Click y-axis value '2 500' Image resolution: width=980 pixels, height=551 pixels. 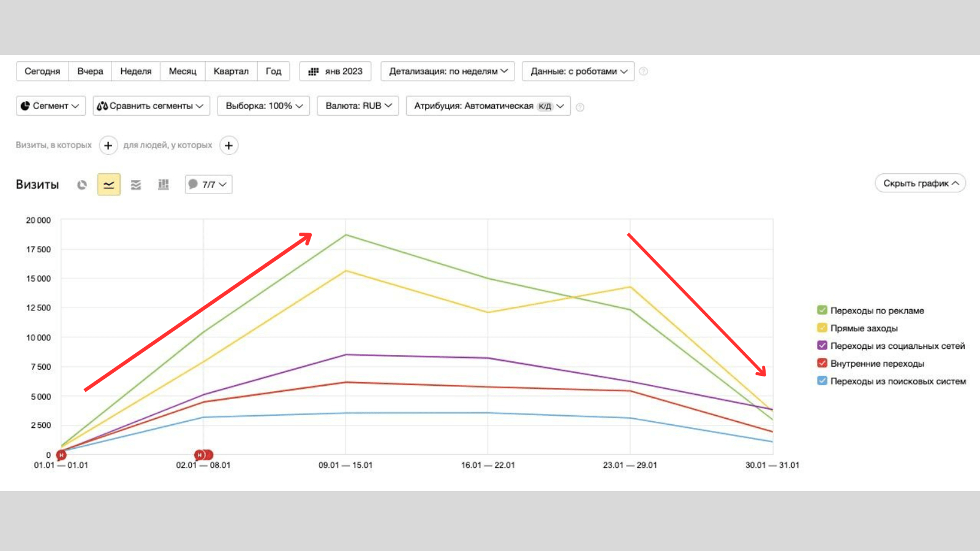[41, 425]
